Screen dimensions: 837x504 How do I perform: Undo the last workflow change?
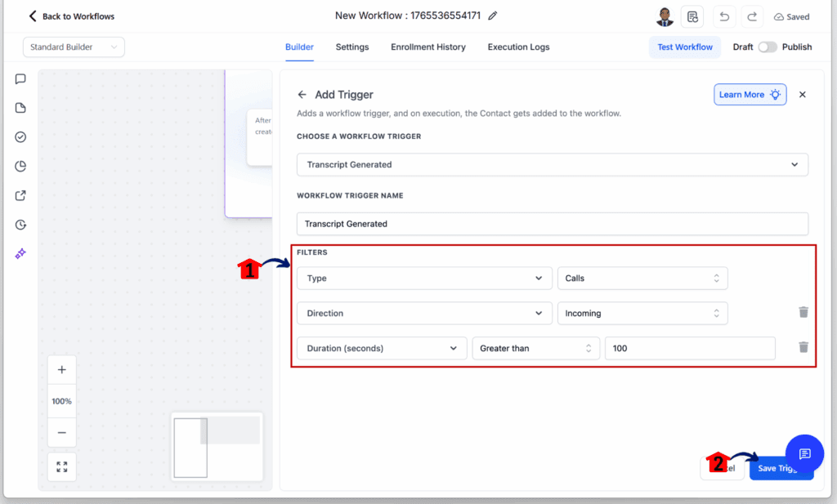point(723,16)
